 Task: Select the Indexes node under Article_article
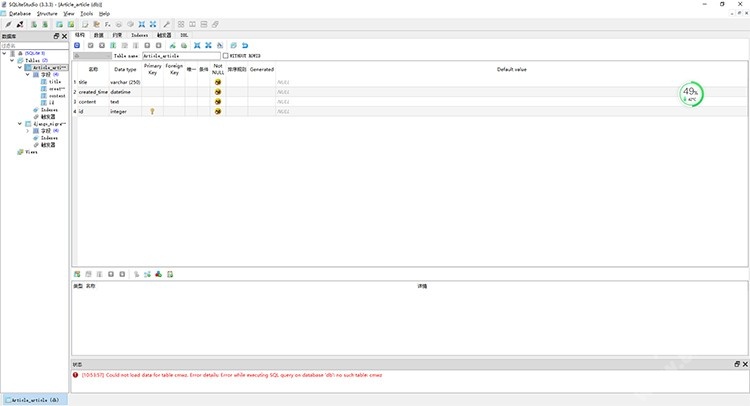tap(49, 110)
